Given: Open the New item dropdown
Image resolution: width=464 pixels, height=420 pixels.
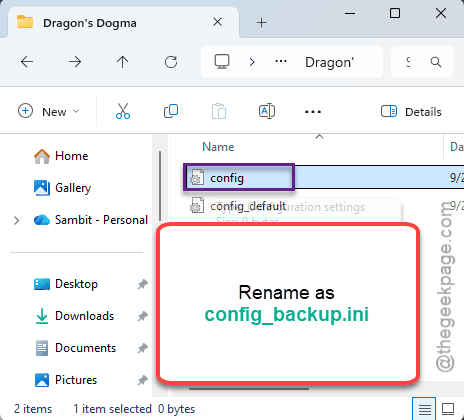Looking at the screenshot, I should [x=49, y=112].
